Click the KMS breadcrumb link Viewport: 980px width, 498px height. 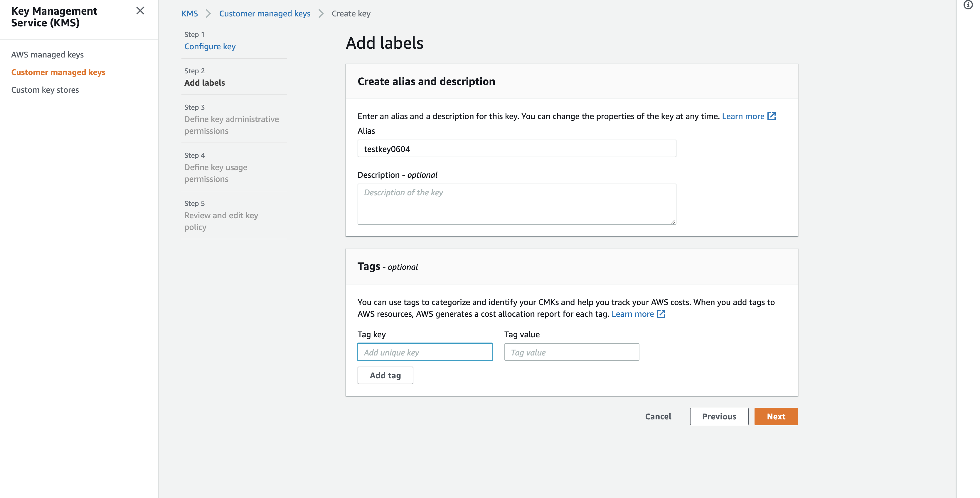coord(189,14)
